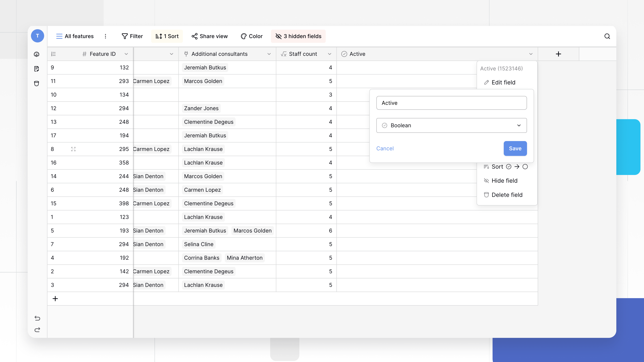Open the 1 Sort control
This screenshot has width=644, height=362.
(x=167, y=36)
